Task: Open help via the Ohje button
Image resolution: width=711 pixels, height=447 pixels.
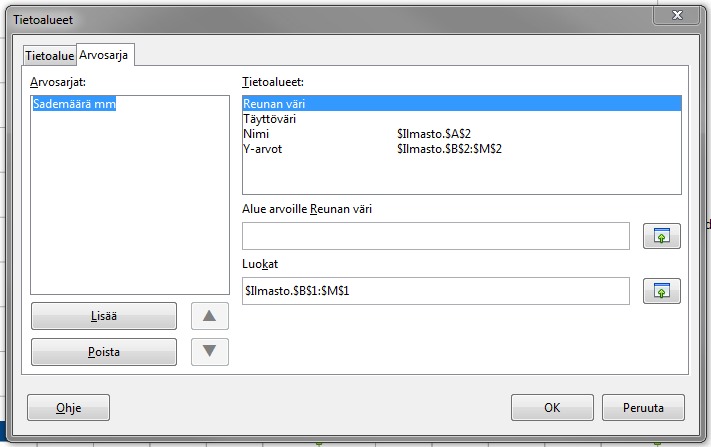Action: coord(68,408)
